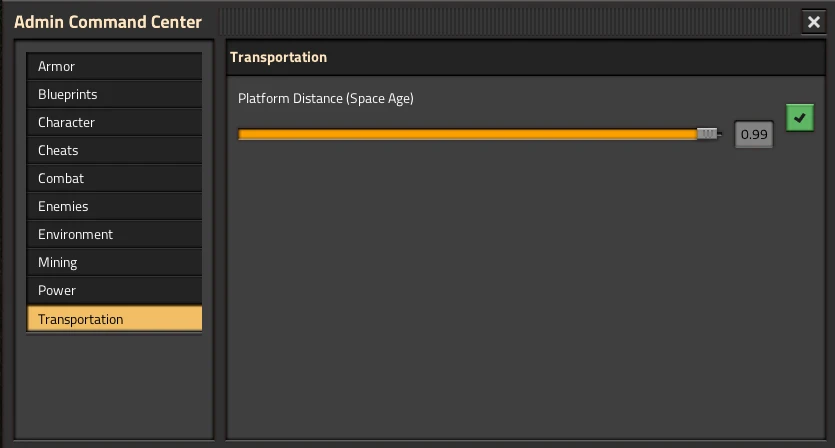
Task: Confirm platform distance with green checkmark
Action: tap(799, 118)
